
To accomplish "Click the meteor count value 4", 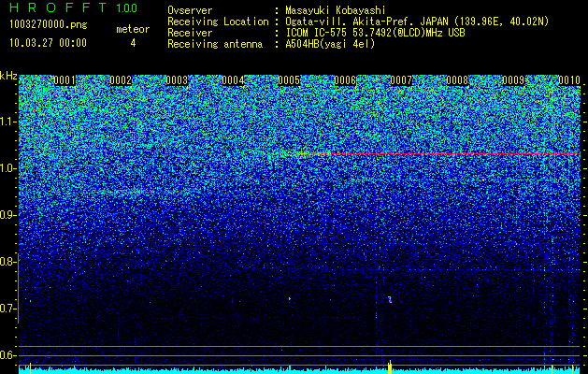I will (x=133, y=43).
